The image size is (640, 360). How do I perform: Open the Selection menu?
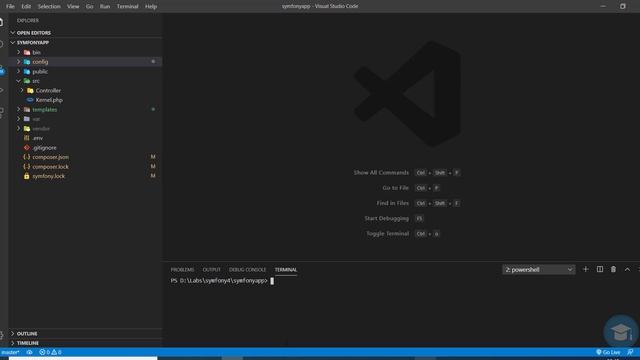pos(49,6)
